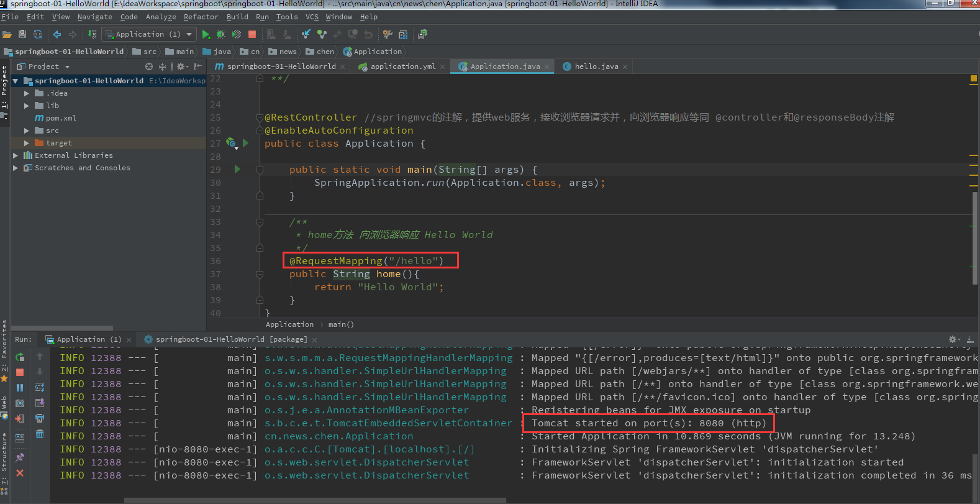Screen dimensions: 980x504
Task: Run with Coverage icon in toolbar
Action: [236, 34]
